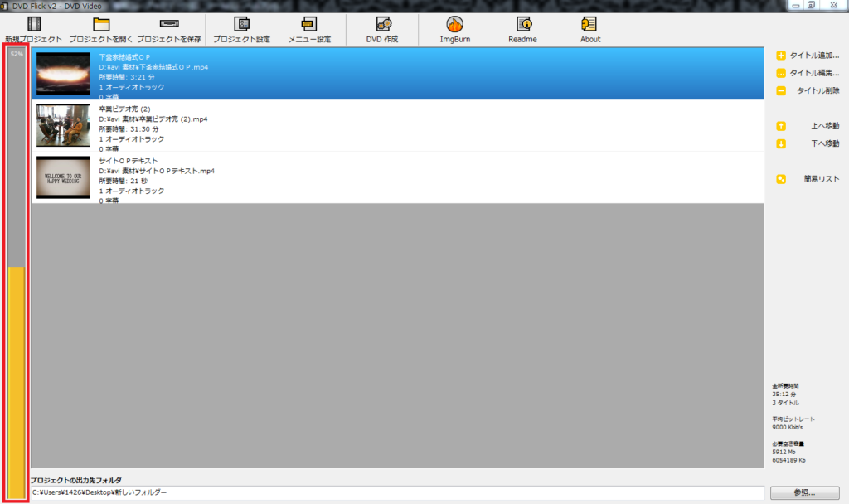The width and height of the screenshot is (849, 504).
Task: Close the DVD Flick window
Action: coord(834,5)
